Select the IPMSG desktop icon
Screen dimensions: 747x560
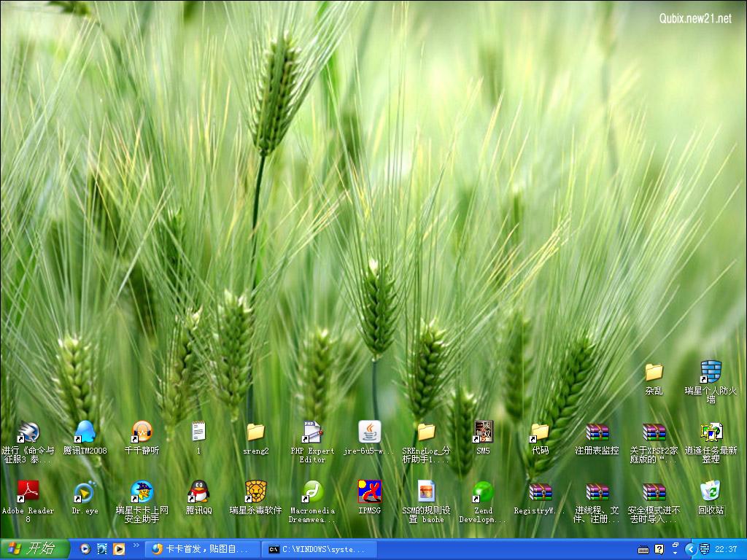(369, 491)
